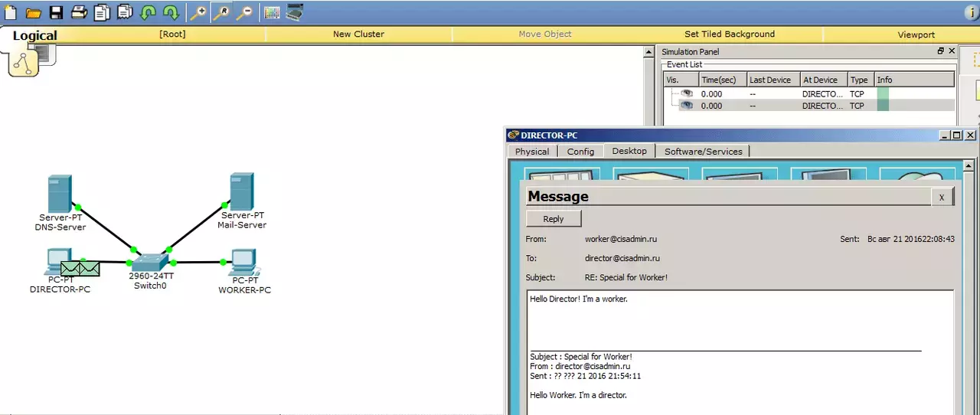
Task: Open the Config tab of DIRECTOR-PC
Action: pos(580,152)
